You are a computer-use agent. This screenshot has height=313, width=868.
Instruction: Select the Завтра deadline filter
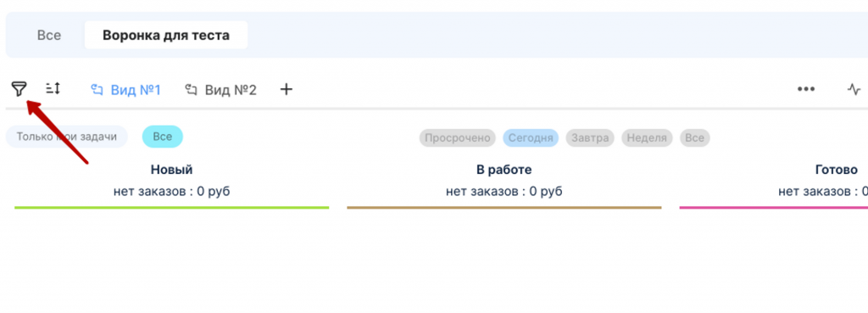pos(590,138)
